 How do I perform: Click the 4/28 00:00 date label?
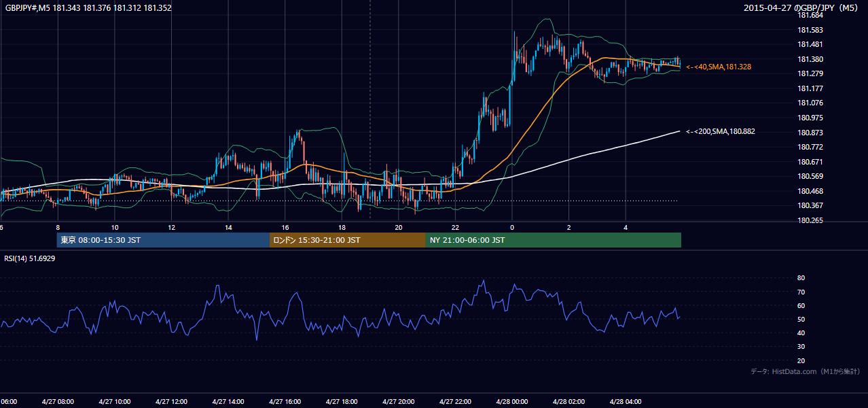coord(512,402)
